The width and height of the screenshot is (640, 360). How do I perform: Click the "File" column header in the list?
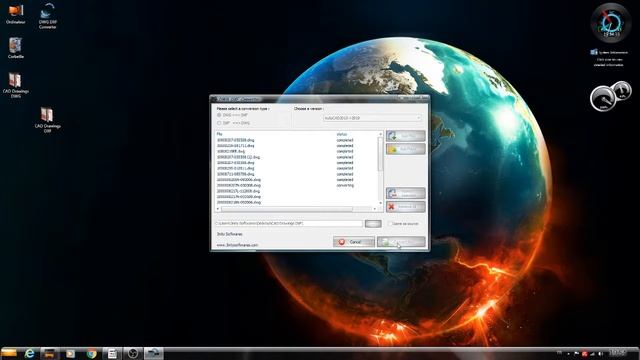220,134
